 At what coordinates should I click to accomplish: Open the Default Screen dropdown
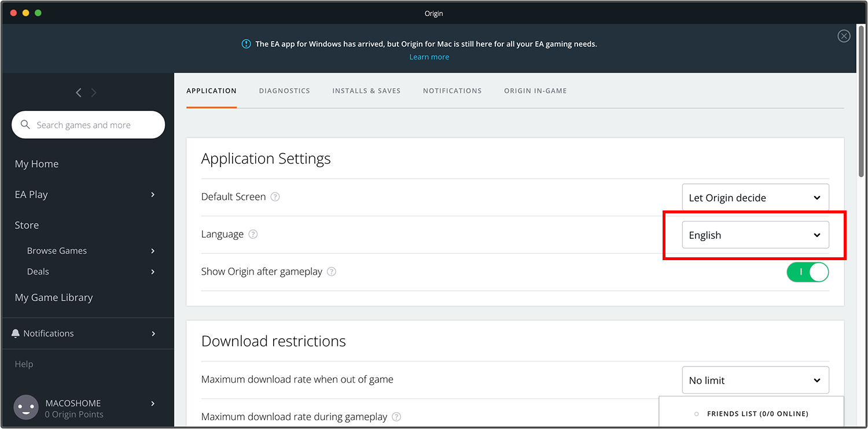pyautogui.click(x=755, y=198)
